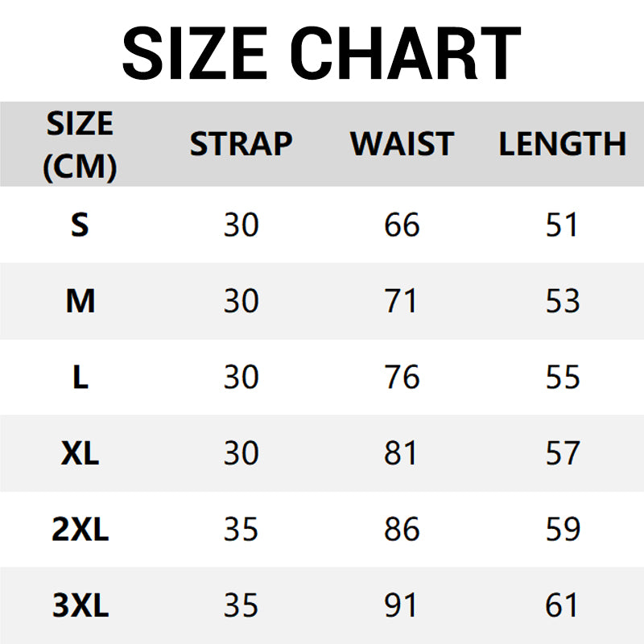Click length value 51 for size S
The width and height of the screenshot is (644, 644).
click(x=561, y=225)
